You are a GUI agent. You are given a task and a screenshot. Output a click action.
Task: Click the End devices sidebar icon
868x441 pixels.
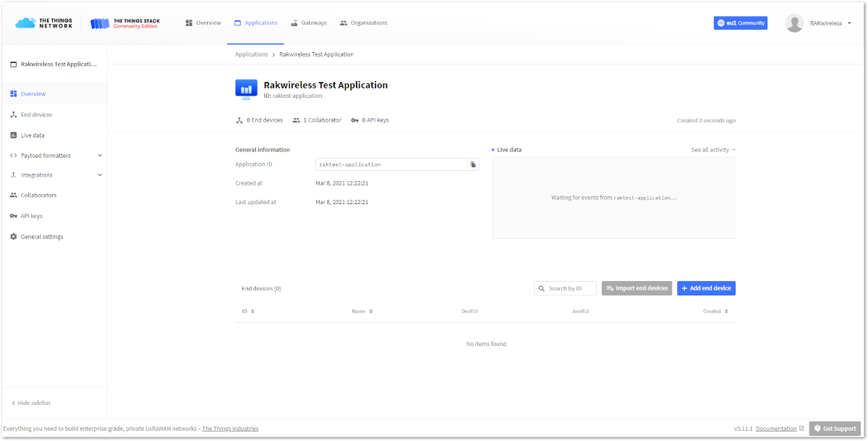[13, 114]
